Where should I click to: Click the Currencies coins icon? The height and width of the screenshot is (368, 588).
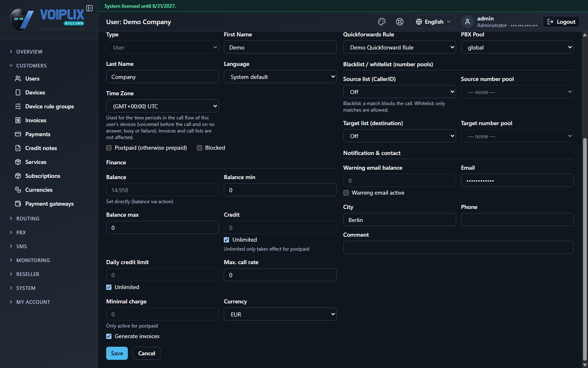(18, 190)
